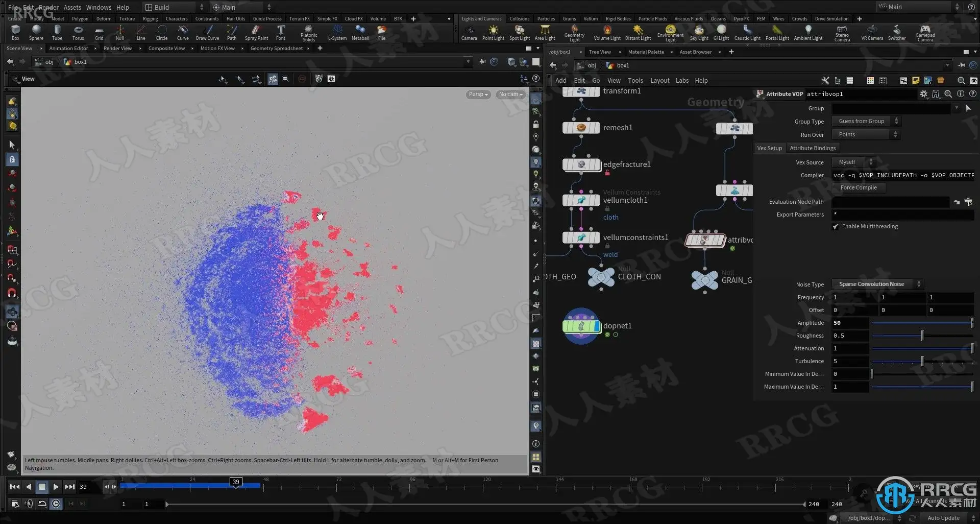980x524 pixels.
Task: Open the Run Over dropdown
Action: tap(865, 134)
